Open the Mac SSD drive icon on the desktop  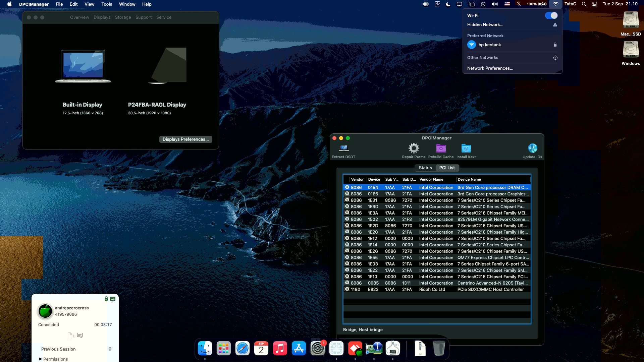tap(631, 21)
